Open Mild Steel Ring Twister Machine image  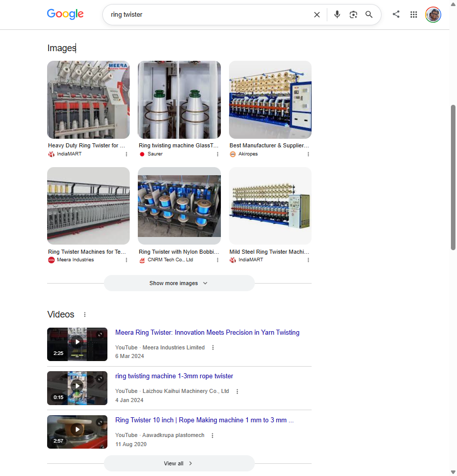pos(270,206)
